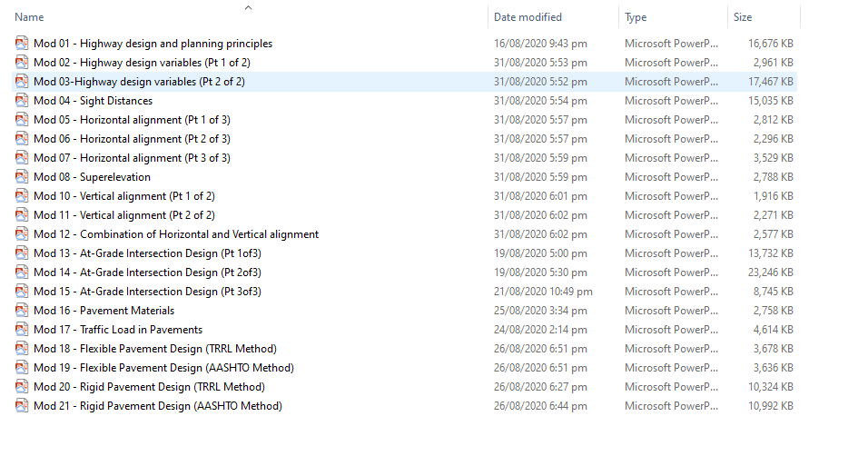The height and width of the screenshot is (456, 868).
Task: Click the PowerPoint icon for Mod 01 file
Action: click(22, 44)
